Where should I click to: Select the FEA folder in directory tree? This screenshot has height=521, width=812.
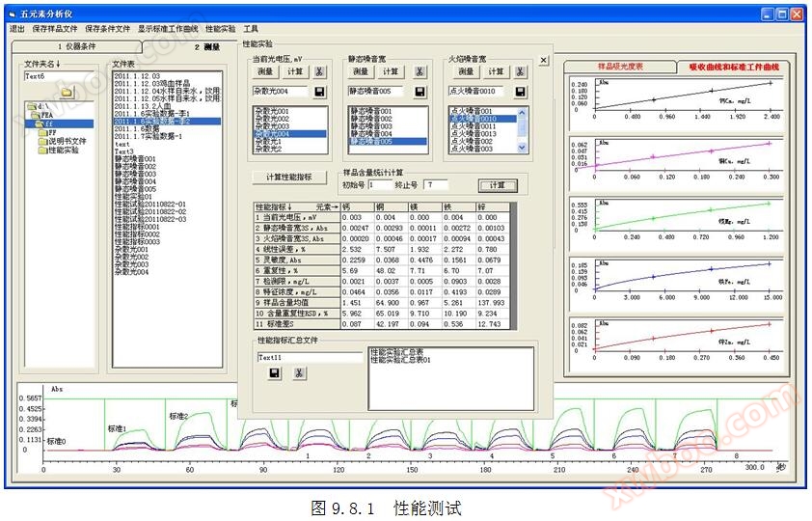coord(45,115)
